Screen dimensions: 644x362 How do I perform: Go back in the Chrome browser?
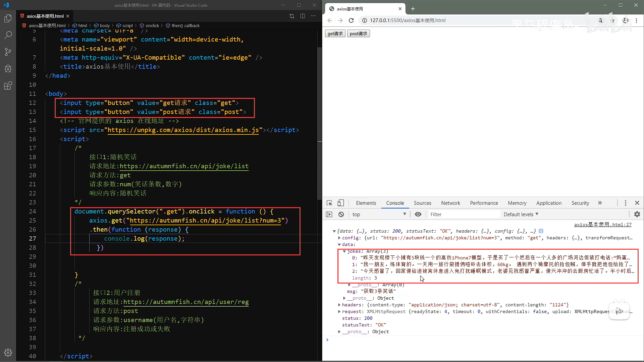pos(330,20)
